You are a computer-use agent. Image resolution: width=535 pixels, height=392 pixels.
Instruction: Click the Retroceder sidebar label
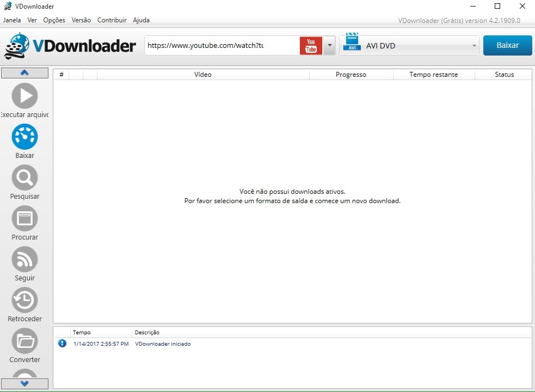tap(24, 319)
